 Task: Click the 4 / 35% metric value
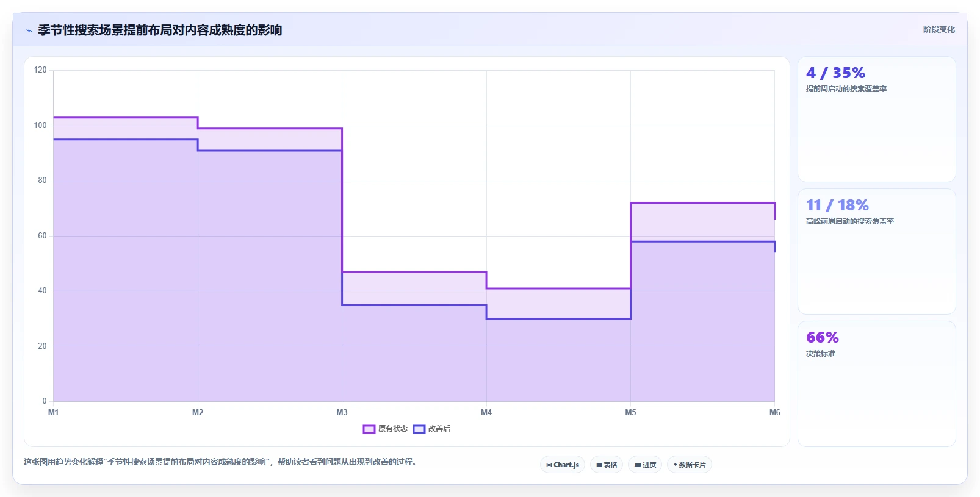pyautogui.click(x=835, y=73)
